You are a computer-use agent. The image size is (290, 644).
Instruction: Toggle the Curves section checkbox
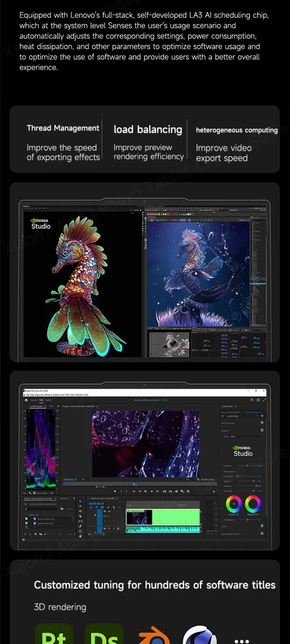(262, 526)
